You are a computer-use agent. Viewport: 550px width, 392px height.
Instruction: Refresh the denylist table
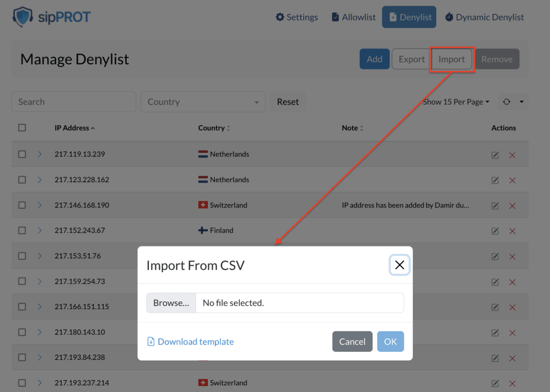tap(506, 101)
